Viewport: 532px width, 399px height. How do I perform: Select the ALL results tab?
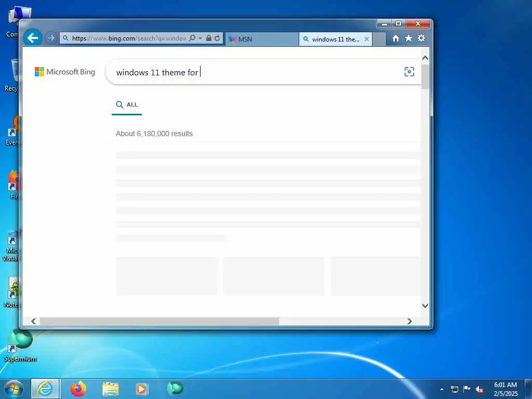[x=127, y=104]
